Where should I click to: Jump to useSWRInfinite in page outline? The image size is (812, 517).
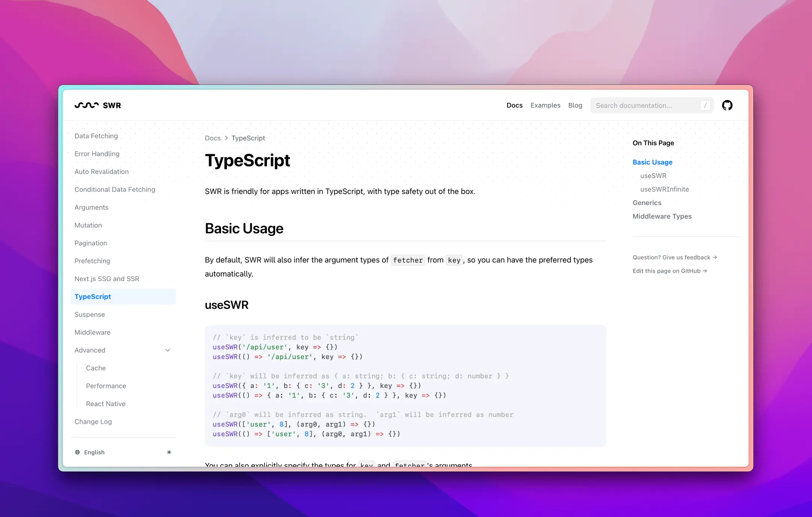[x=664, y=189]
